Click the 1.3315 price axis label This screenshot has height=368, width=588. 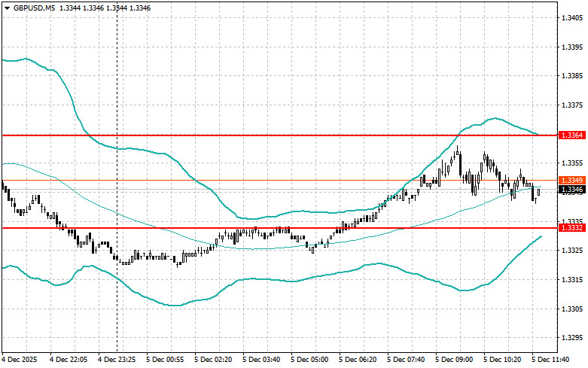pyautogui.click(x=572, y=279)
